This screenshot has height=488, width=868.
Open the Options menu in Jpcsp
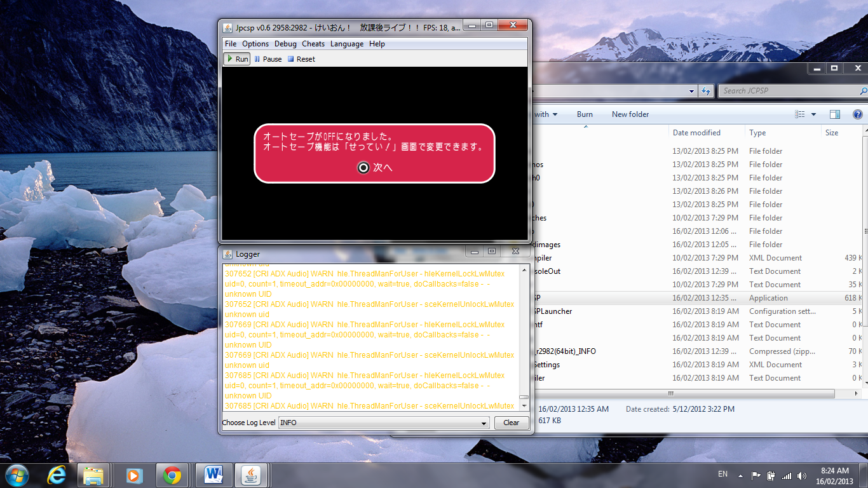[x=255, y=44]
